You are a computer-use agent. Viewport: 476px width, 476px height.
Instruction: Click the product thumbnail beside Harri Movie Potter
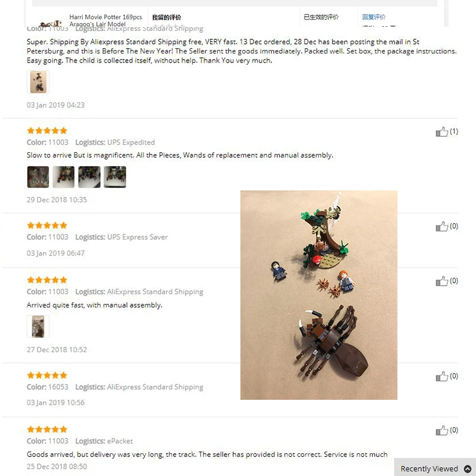tap(51, 23)
